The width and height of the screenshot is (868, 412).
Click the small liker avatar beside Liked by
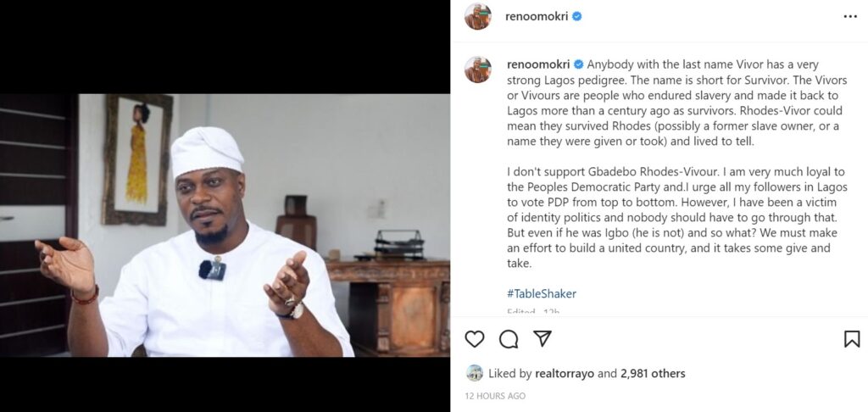(x=475, y=373)
